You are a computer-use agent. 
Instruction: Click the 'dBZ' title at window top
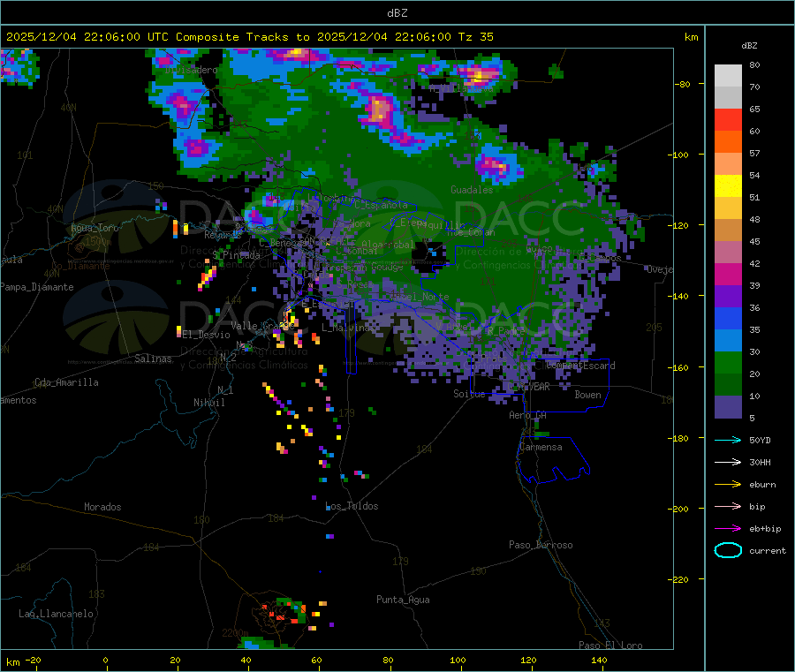click(x=397, y=13)
